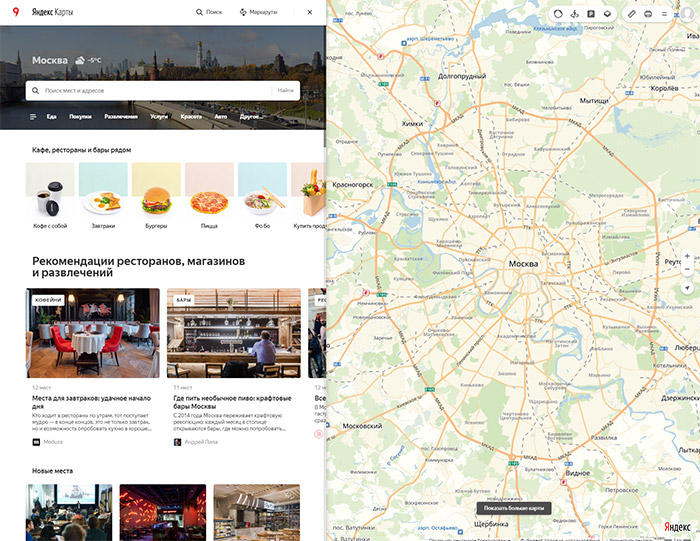This screenshot has height=541, width=700.
Task: Open the red-lit interior Новые места thumbnail
Action: tap(163, 512)
